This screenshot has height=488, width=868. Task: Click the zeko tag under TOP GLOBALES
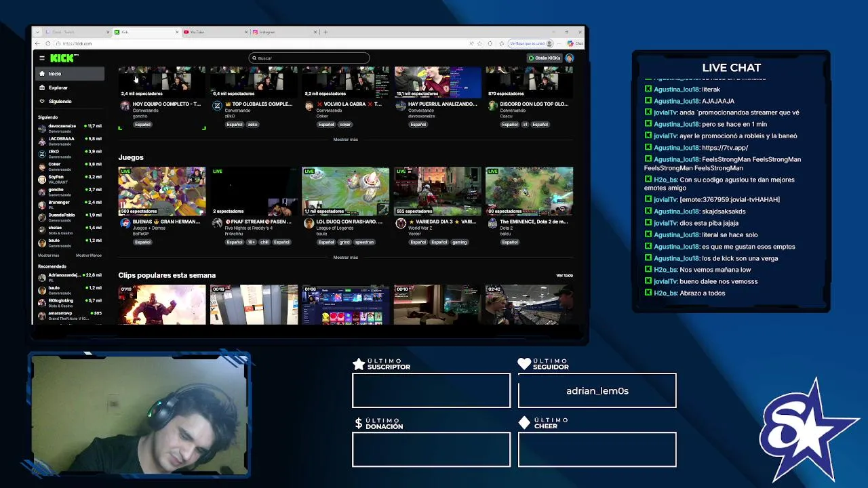(x=252, y=125)
